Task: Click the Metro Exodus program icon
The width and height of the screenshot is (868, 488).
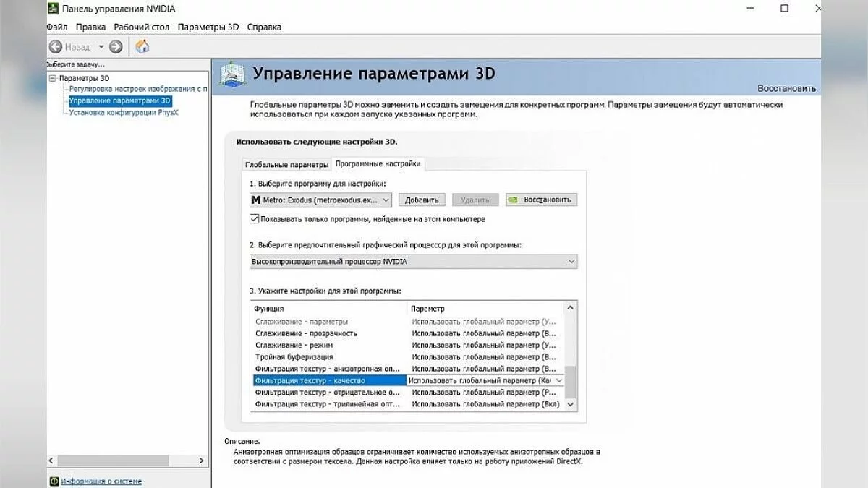Action: [256, 200]
